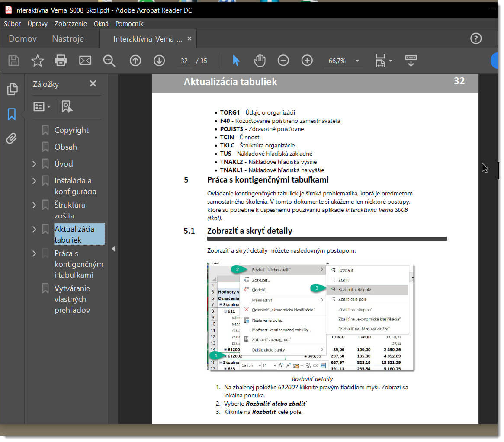Open the attachments paperclip panel
This screenshot has height=442, width=504.
click(x=12, y=138)
